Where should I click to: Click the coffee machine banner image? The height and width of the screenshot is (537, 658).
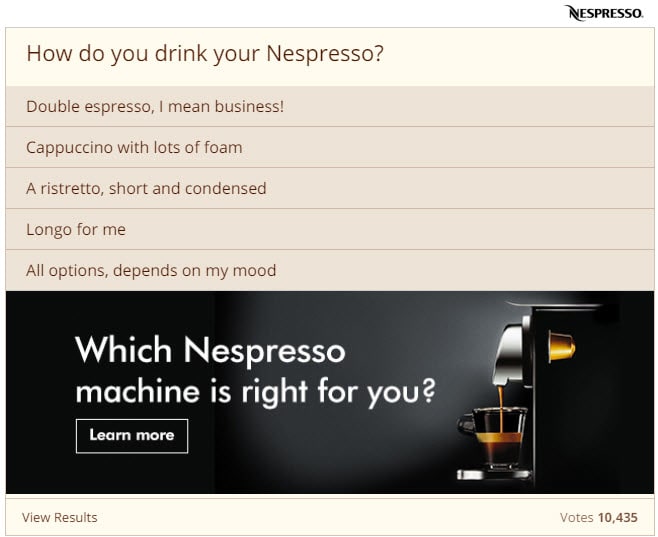tap(330, 392)
